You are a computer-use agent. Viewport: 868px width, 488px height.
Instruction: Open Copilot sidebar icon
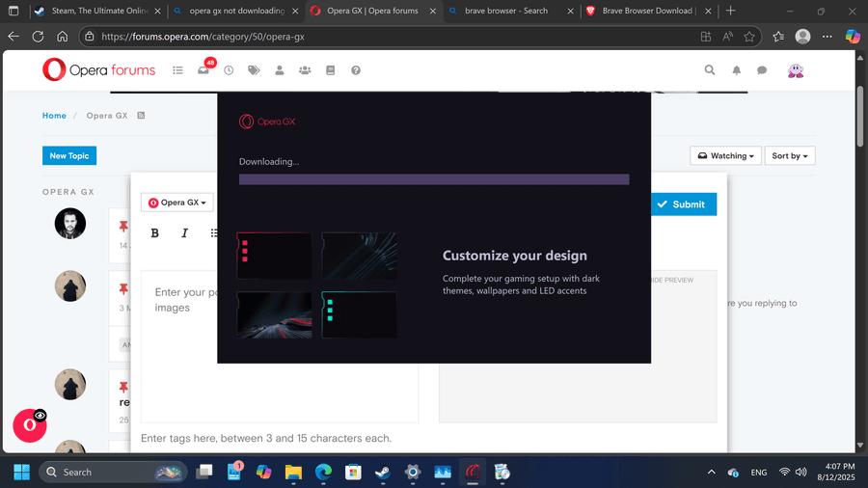[853, 37]
